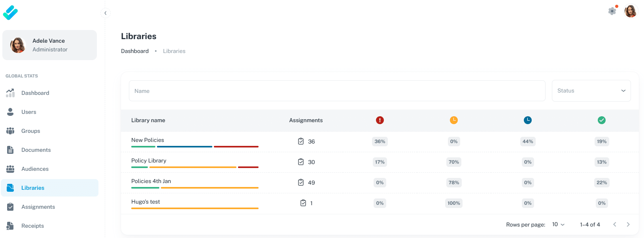Click the Libraries breadcrumb text

(174, 51)
